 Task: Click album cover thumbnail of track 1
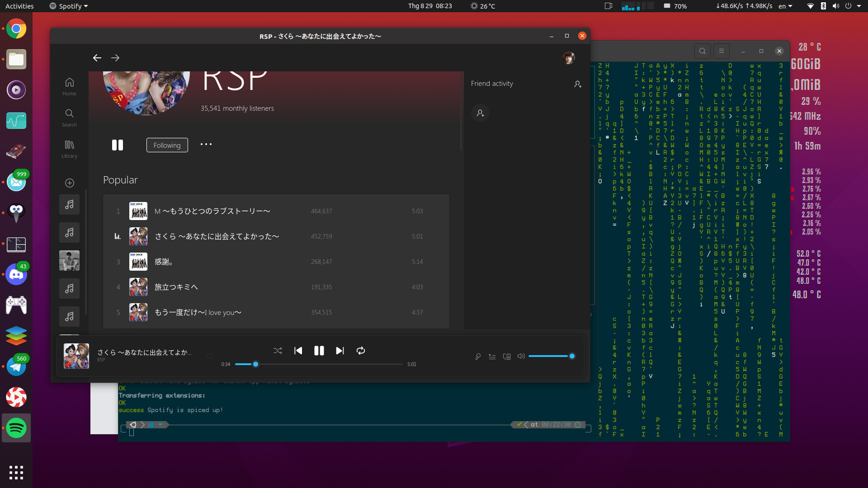138,211
